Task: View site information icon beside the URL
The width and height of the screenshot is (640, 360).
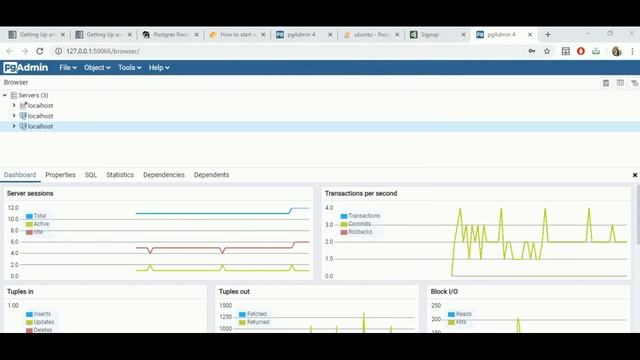Action: [58, 51]
